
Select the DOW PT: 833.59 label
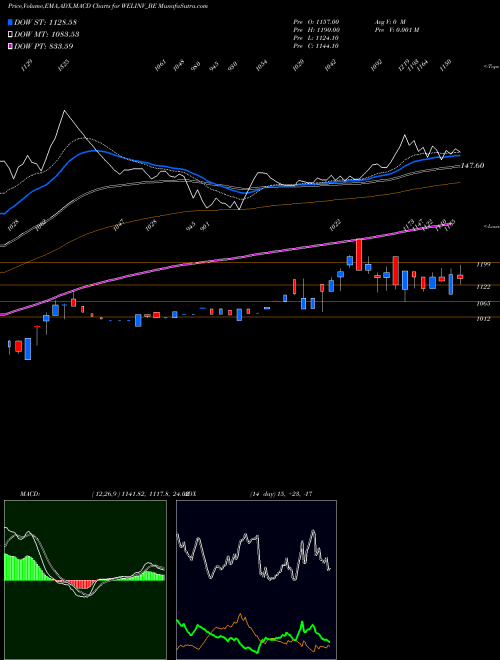(43, 46)
